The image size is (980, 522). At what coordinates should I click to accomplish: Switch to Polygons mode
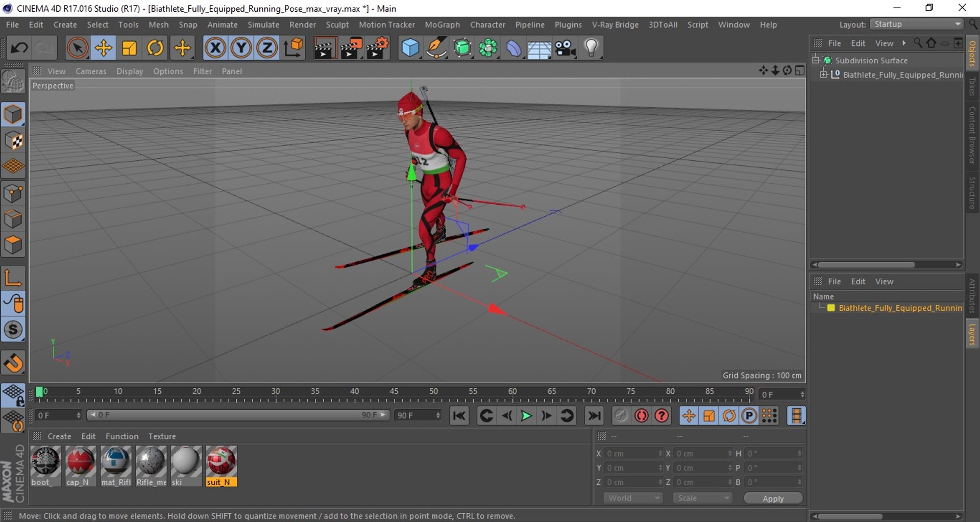tap(13, 245)
